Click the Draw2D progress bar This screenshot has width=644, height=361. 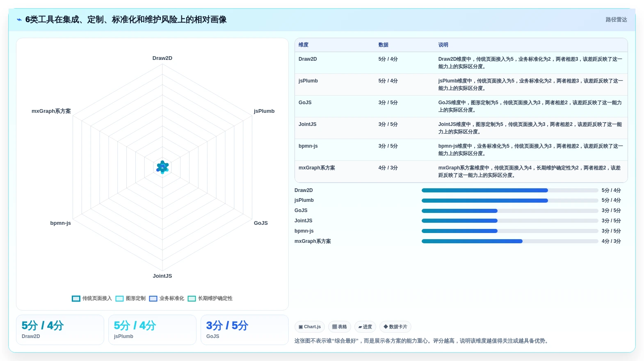(x=510, y=190)
